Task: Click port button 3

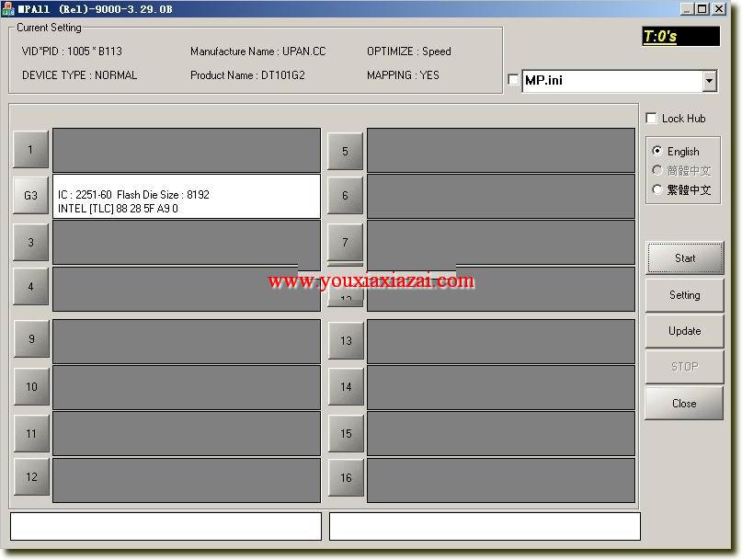Action: (30, 243)
